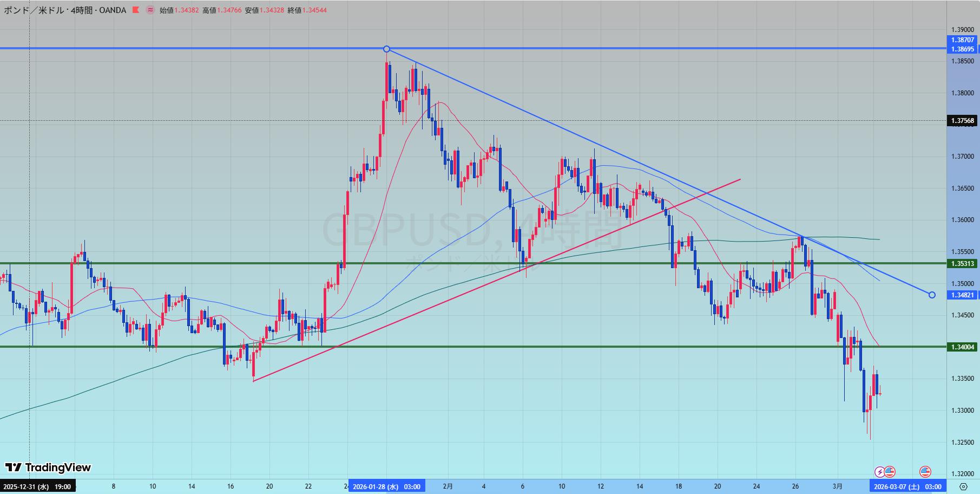Select the trendline's upper anchor point at peak
Image resolution: width=980 pixels, height=494 pixels.
pos(386,49)
